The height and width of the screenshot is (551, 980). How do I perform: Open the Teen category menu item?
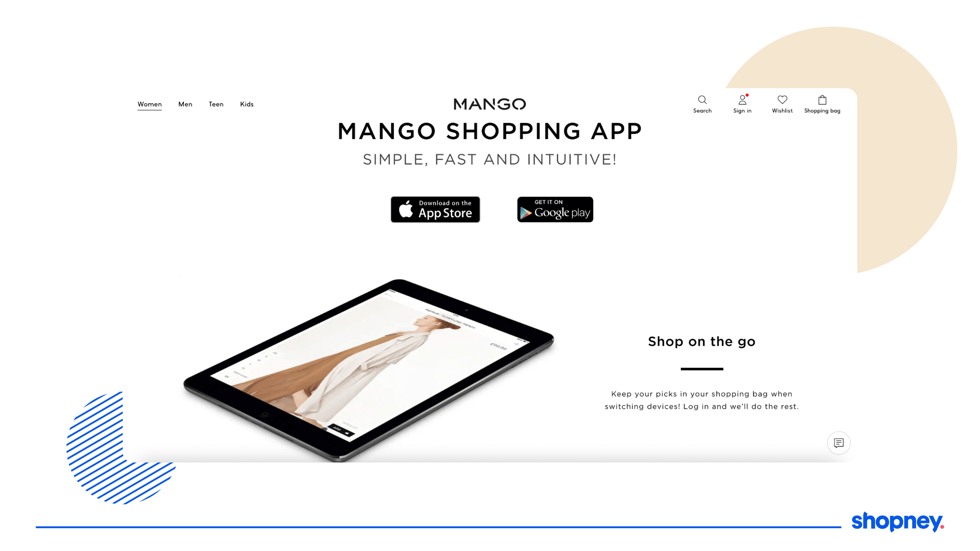(215, 104)
